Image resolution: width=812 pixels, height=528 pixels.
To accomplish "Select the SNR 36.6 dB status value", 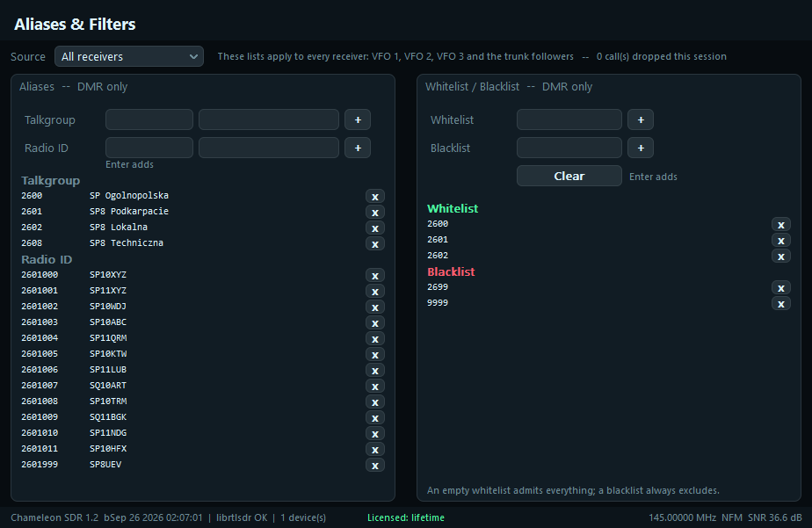I will [x=775, y=517].
